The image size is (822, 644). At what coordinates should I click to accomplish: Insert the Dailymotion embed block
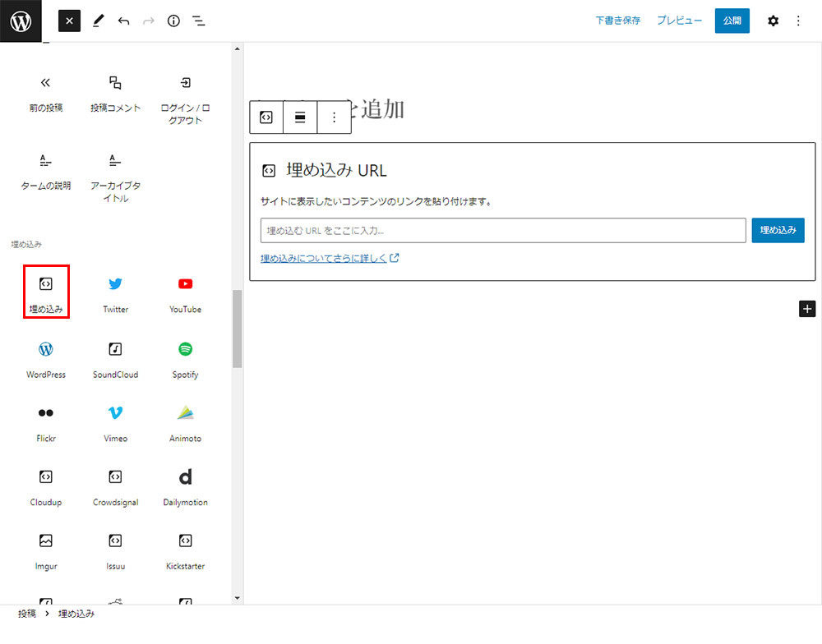pyautogui.click(x=185, y=489)
